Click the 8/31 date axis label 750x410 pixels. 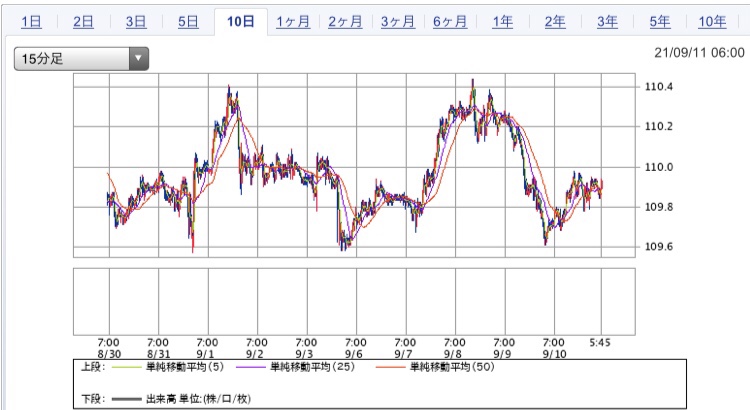click(x=158, y=354)
